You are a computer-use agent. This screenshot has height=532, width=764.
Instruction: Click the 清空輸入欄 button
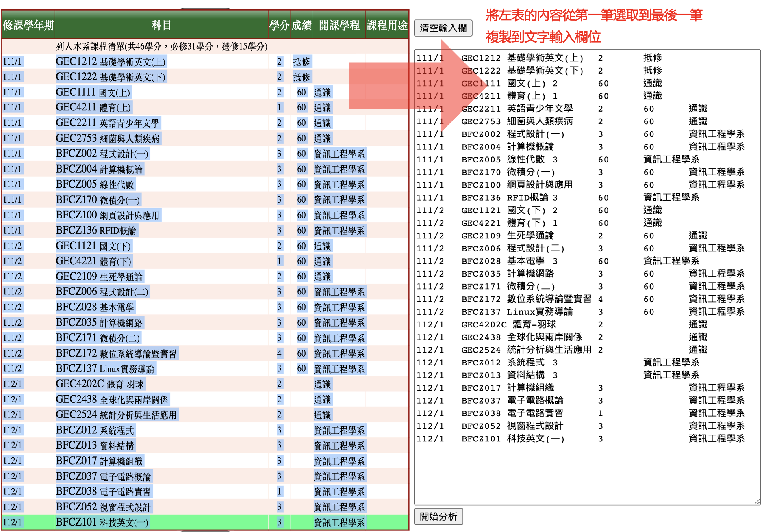[x=443, y=28]
